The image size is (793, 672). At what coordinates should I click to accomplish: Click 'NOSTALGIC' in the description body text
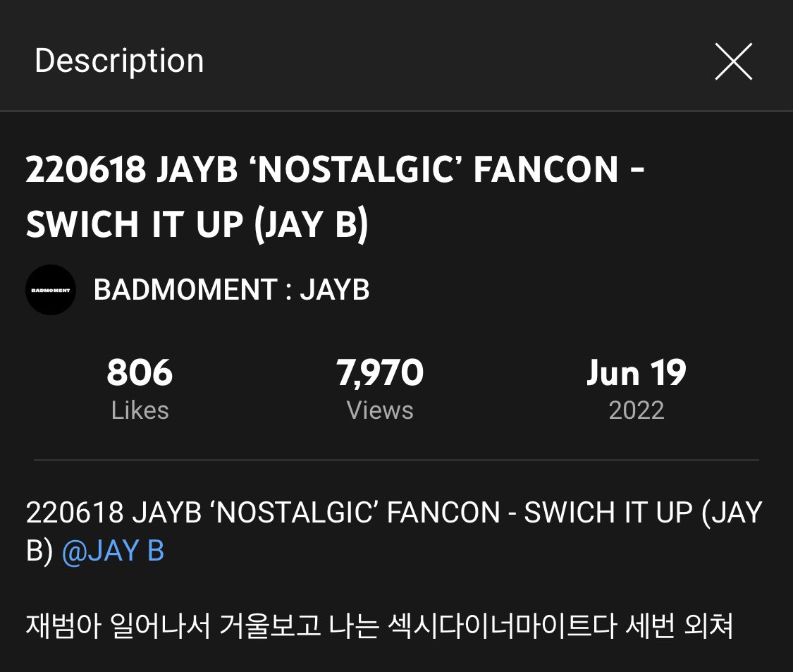point(296,512)
